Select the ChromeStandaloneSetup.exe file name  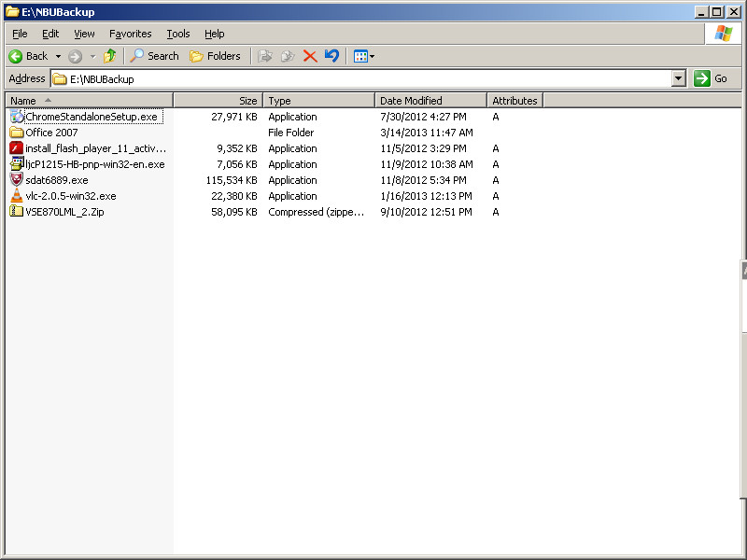pos(92,117)
